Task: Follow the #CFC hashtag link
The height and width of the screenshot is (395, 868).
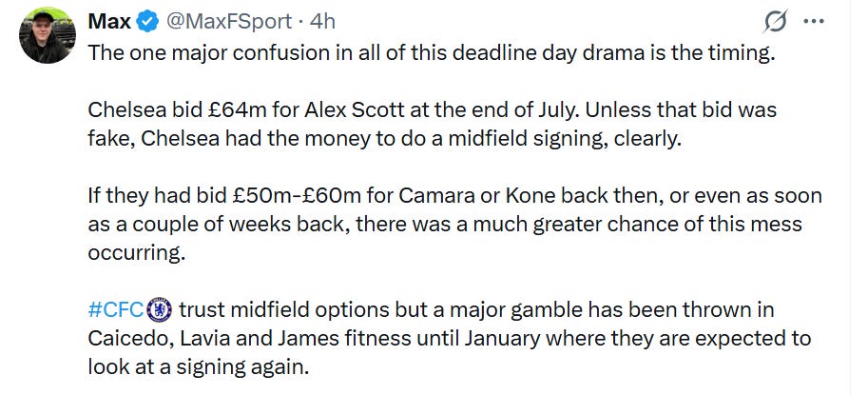Action: point(116,309)
